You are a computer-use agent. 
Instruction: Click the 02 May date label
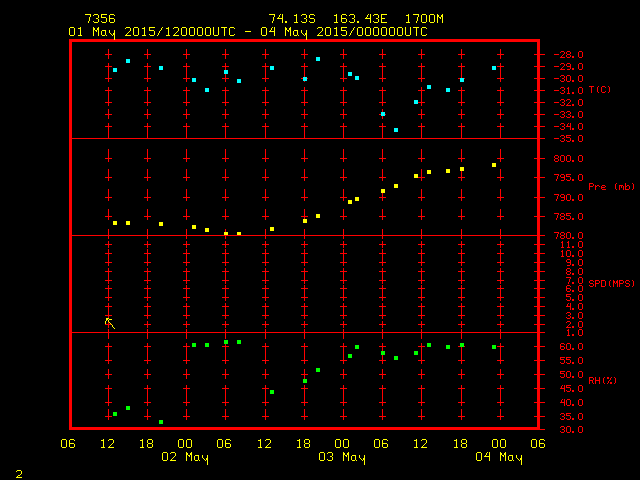coord(186,457)
